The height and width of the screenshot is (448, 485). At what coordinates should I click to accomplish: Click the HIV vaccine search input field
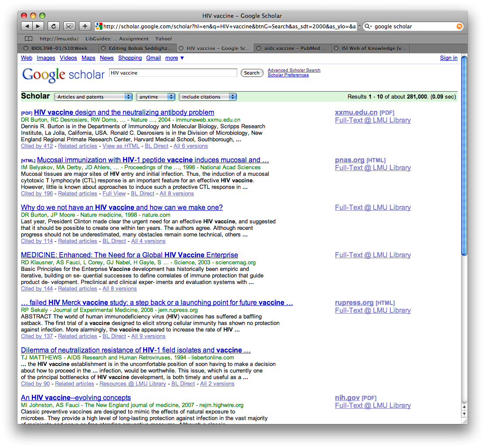coord(173,73)
